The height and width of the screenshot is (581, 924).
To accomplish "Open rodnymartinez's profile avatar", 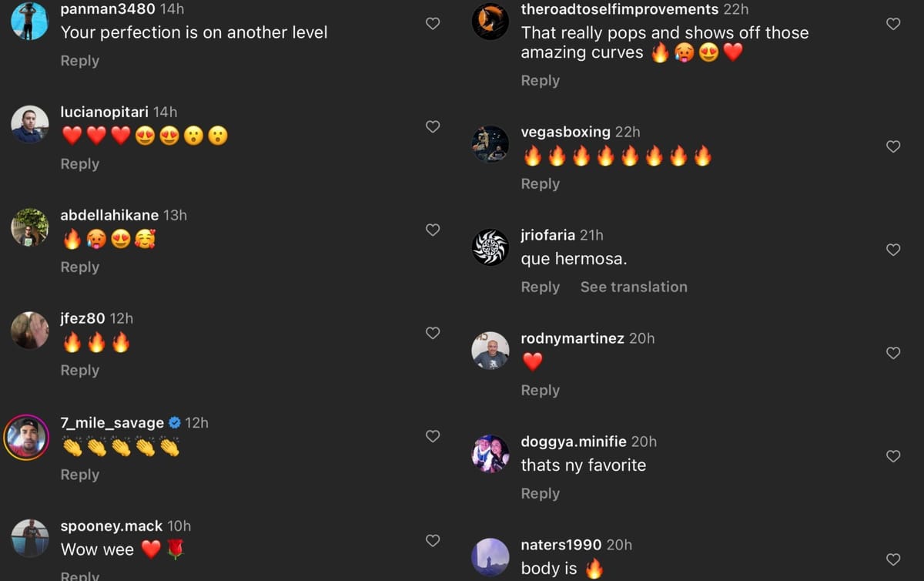I will tap(490, 351).
